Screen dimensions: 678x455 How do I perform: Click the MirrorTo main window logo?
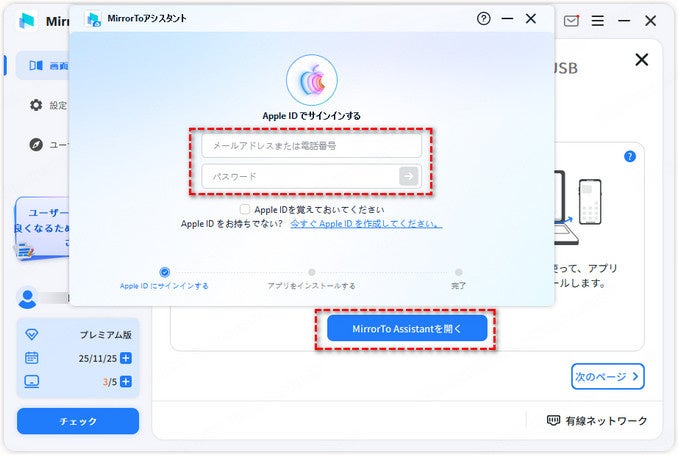pos(27,20)
